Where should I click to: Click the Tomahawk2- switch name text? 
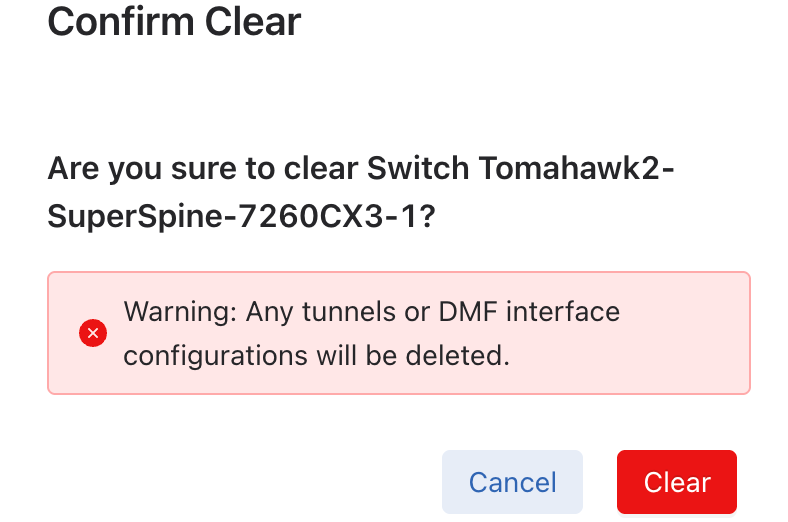click(x=577, y=167)
